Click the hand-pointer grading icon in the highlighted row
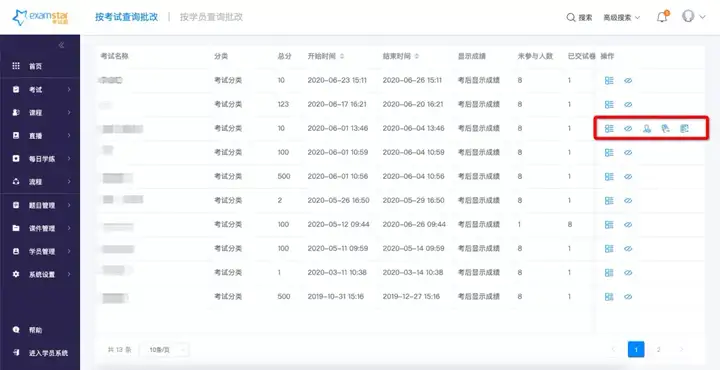 click(665, 129)
